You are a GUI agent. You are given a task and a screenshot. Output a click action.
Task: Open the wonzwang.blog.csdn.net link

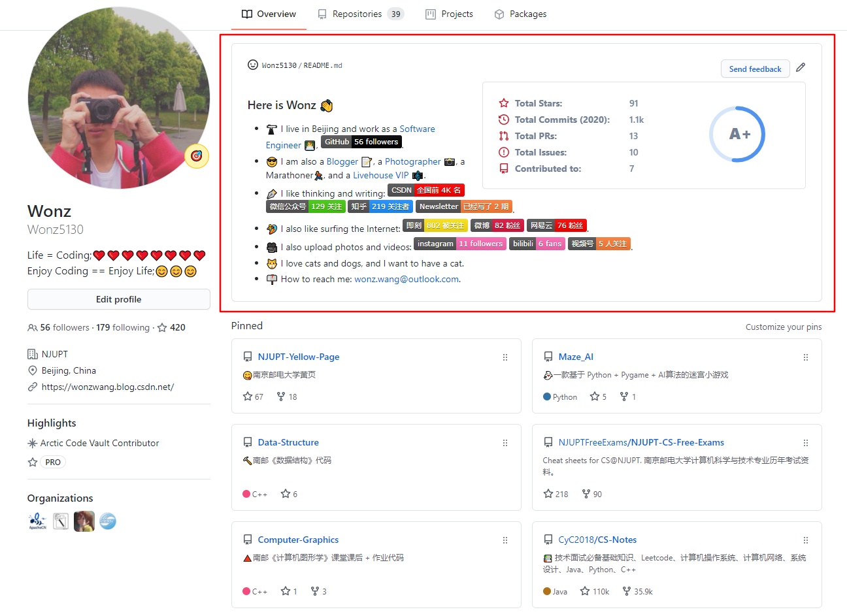pyautogui.click(x=107, y=387)
